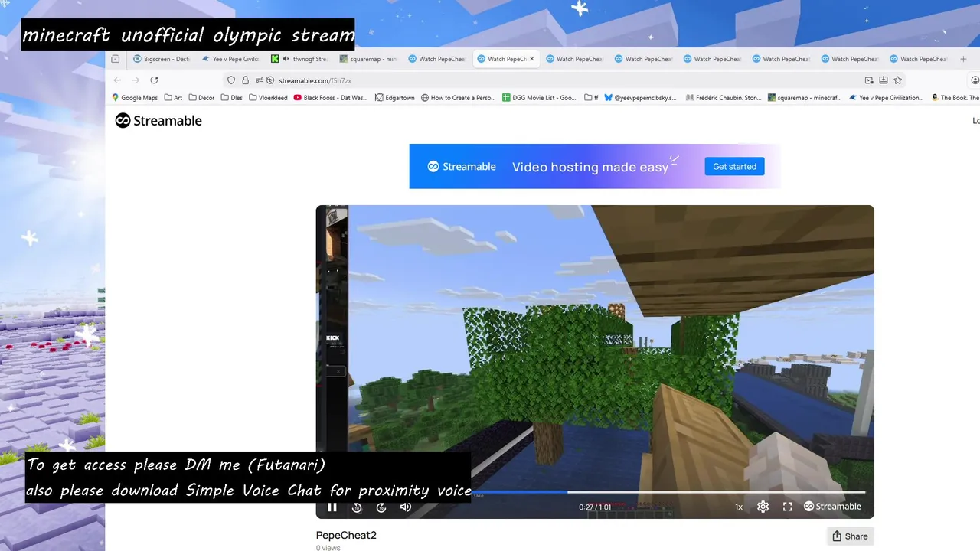Open the ff bookmarks folder

(x=591, y=98)
